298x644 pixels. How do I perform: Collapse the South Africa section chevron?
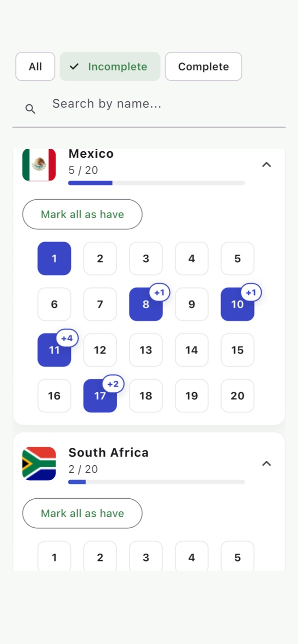[x=266, y=464]
